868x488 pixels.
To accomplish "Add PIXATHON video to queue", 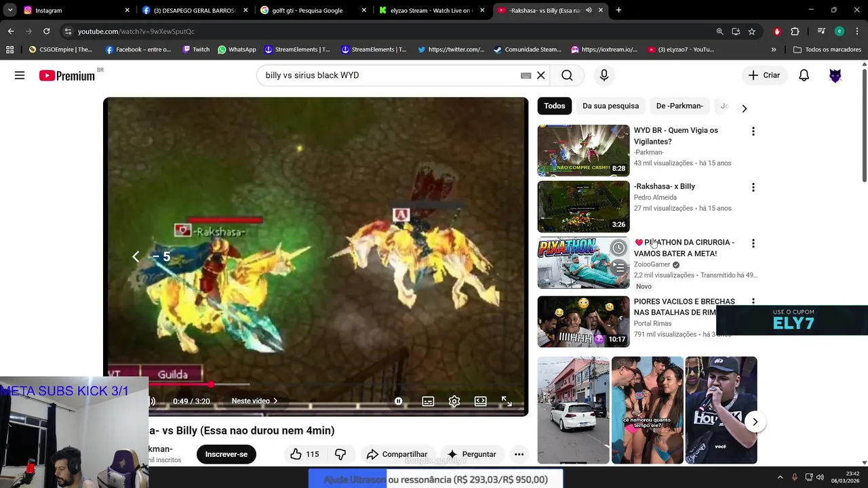I will tap(618, 268).
